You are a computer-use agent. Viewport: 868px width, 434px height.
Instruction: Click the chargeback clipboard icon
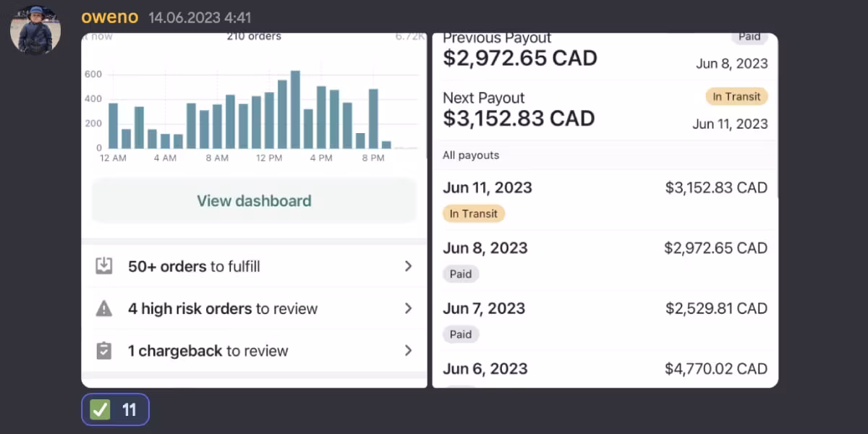coord(104,351)
